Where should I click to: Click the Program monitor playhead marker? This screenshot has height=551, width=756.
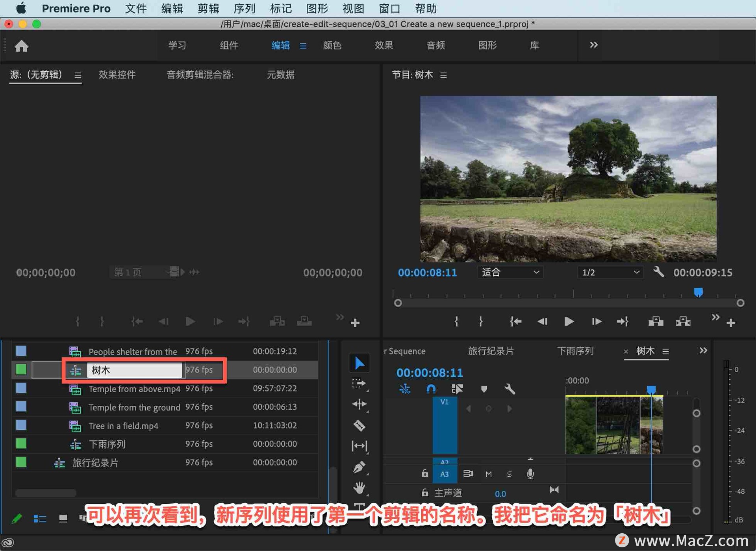(x=698, y=292)
